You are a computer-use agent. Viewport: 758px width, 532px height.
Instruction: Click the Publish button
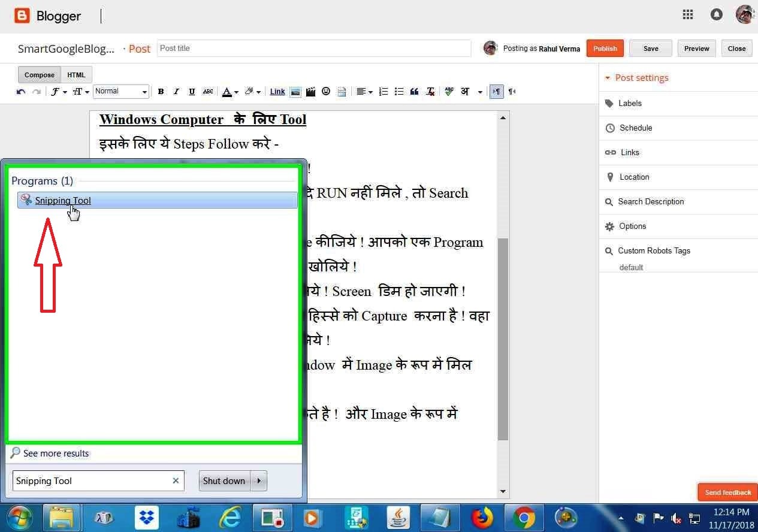click(605, 49)
